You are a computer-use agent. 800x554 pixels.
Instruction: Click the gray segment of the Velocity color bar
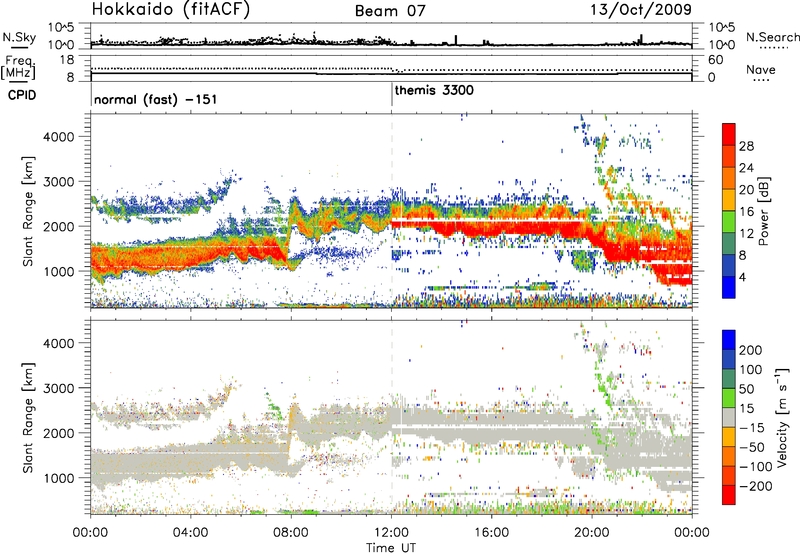tap(729, 418)
